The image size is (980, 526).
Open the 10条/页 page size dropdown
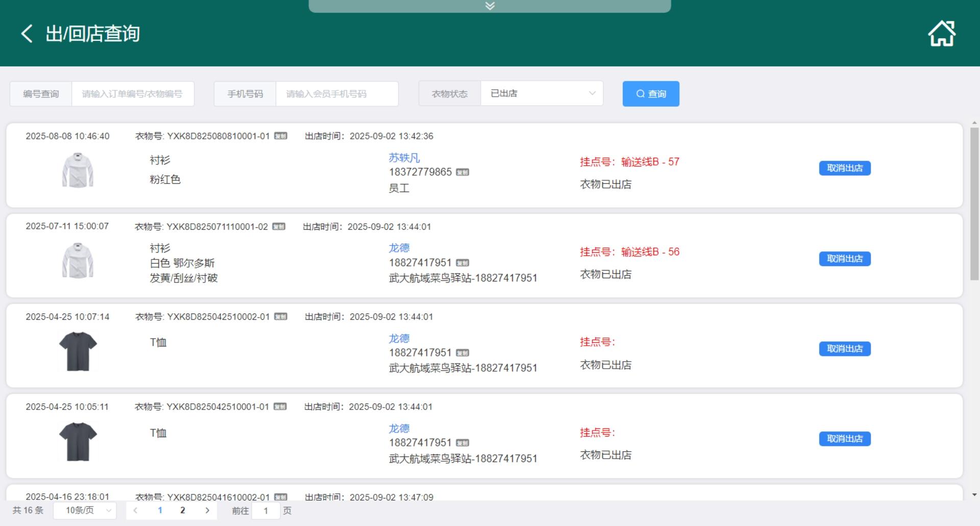tap(85, 510)
